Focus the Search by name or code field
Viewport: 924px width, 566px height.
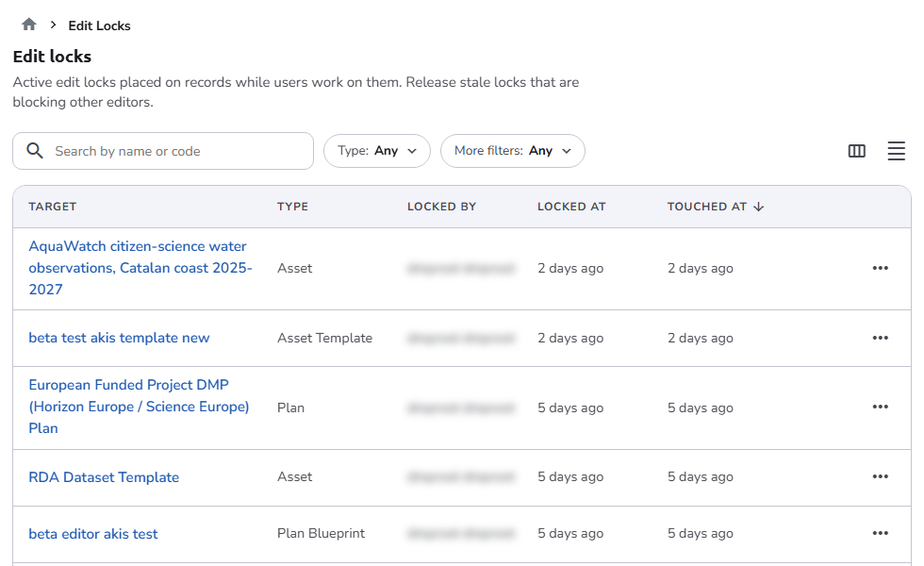coord(163,151)
